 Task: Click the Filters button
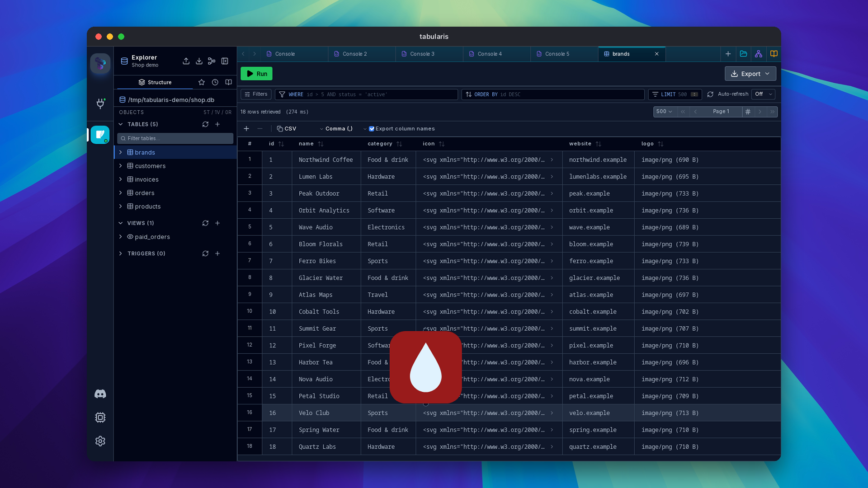pos(256,94)
